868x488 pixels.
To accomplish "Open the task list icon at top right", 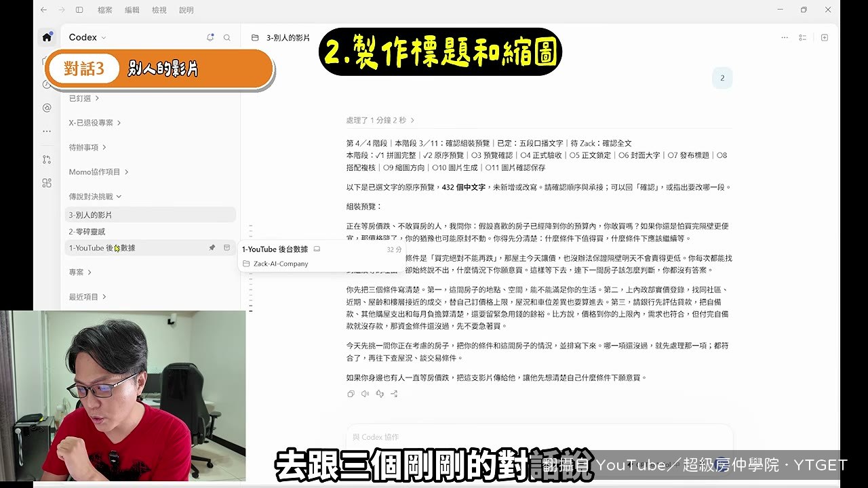I will coord(803,37).
